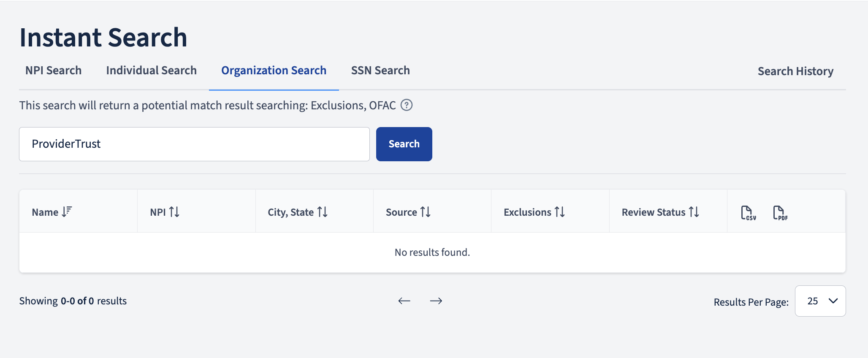
Task: Export results as PDF file
Action: pos(780,213)
